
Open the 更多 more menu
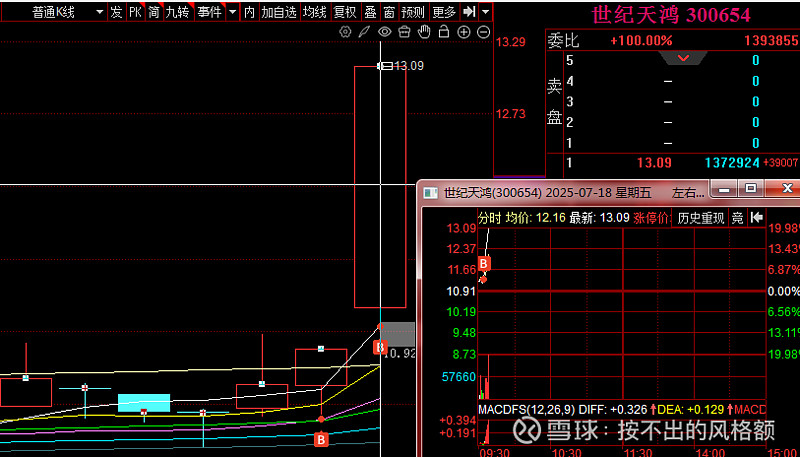point(444,12)
